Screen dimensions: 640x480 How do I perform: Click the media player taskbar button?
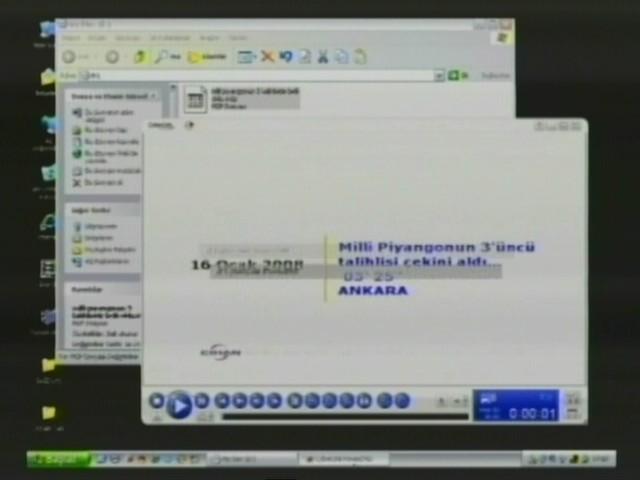click(344, 460)
